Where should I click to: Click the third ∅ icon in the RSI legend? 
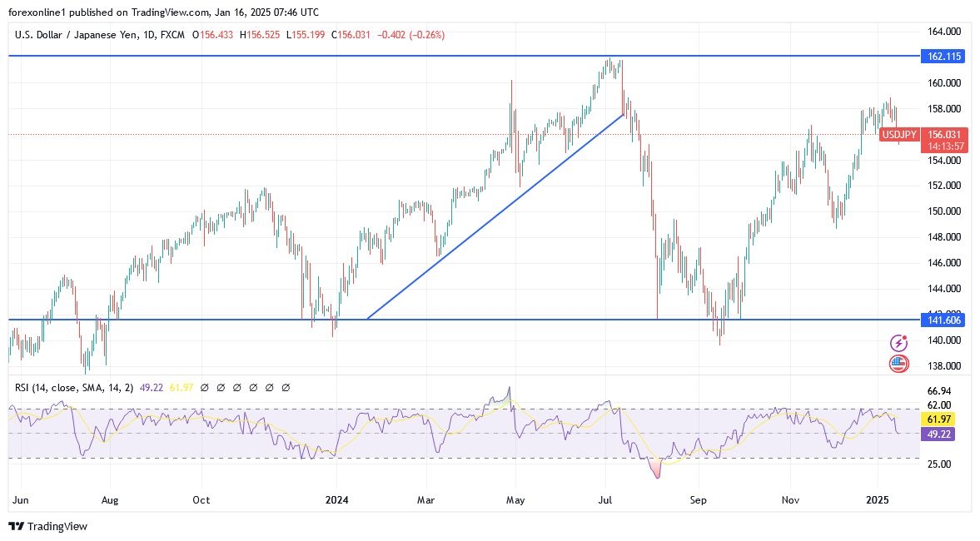point(236,387)
